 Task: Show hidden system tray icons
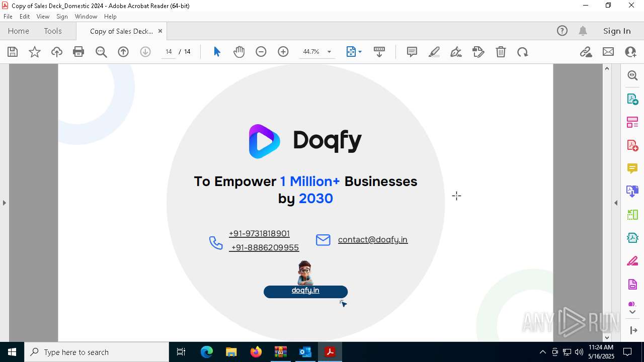tap(542, 352)
